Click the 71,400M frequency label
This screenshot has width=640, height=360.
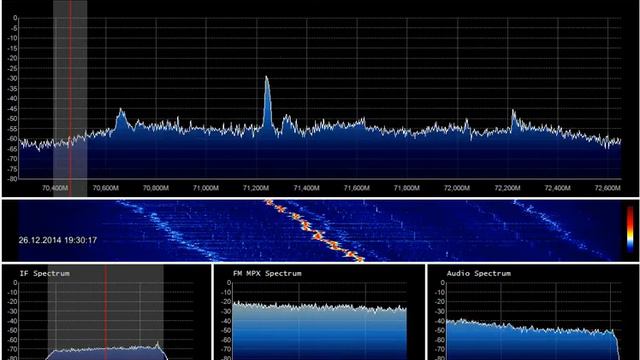307,188
